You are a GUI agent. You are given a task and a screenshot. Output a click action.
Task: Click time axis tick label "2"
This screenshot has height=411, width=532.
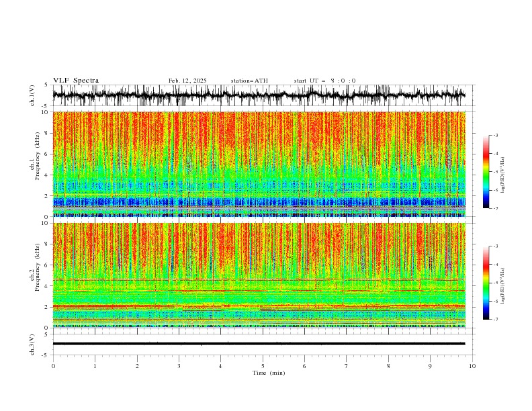pos(137,366)
